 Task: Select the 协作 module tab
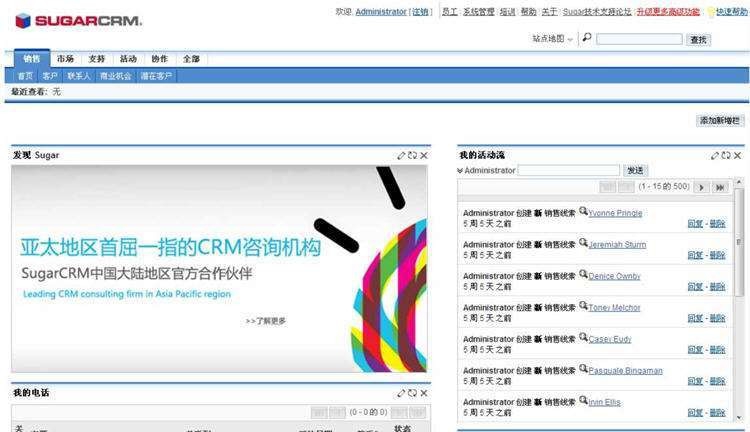pos(159,59)
